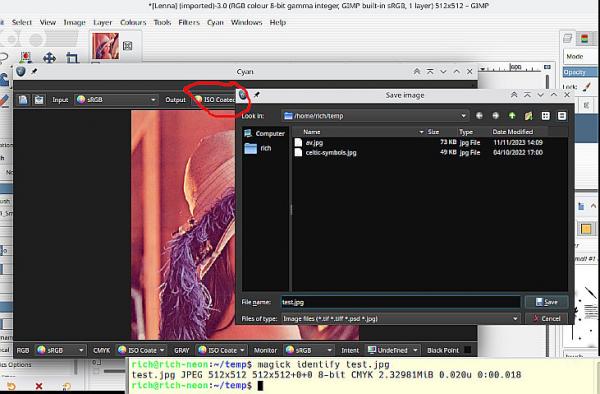Image resolution: width=600 pixels, height=394 pixels.
Task: Go forward in the Save image dialog
Action: tap(496, 116)
